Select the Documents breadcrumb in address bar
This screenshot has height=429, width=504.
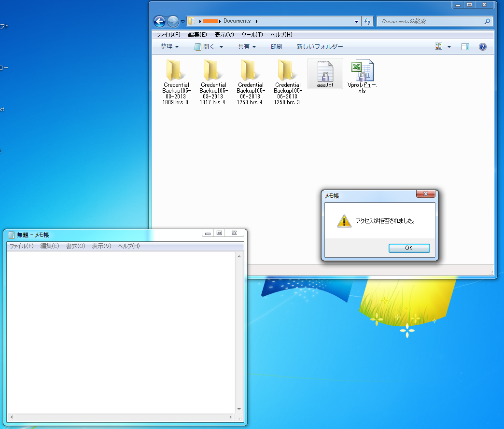pos(237,21)
